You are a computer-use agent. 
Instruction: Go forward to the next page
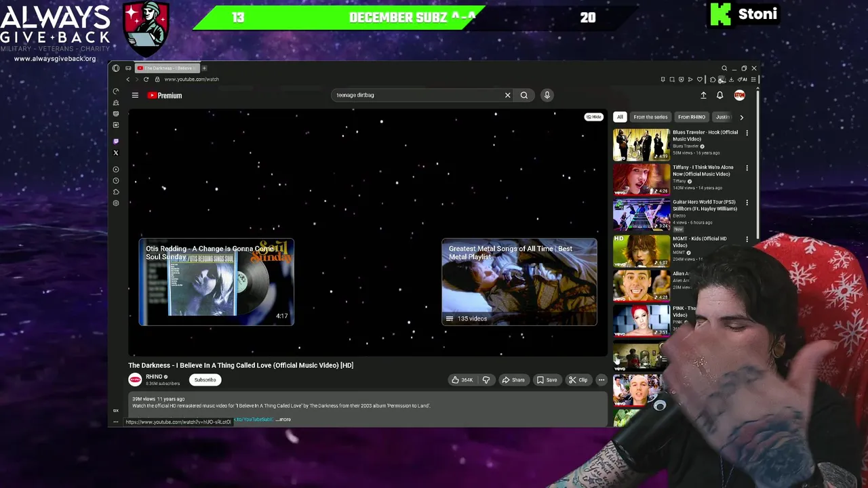(x=137, y=79)
